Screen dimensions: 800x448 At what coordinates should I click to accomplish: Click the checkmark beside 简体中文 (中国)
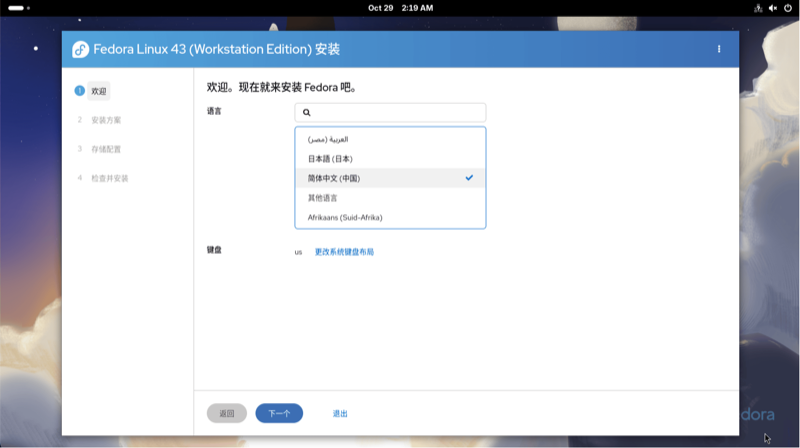469,178
